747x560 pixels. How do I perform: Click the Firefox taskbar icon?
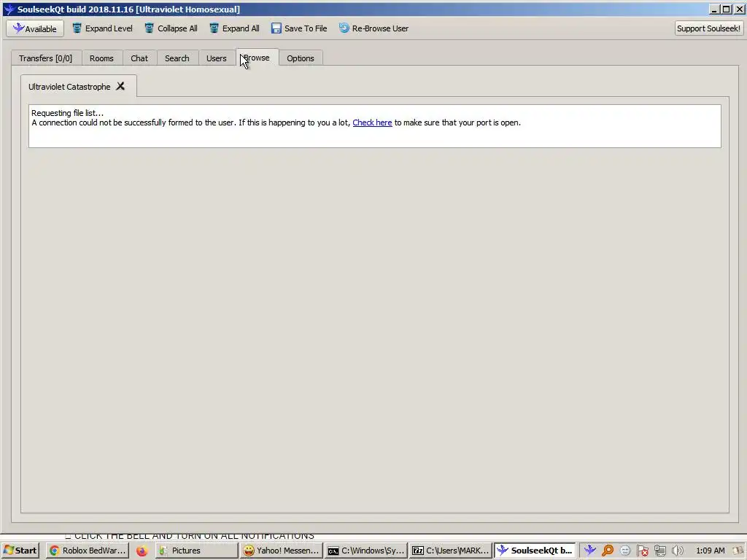pos(142,551)
